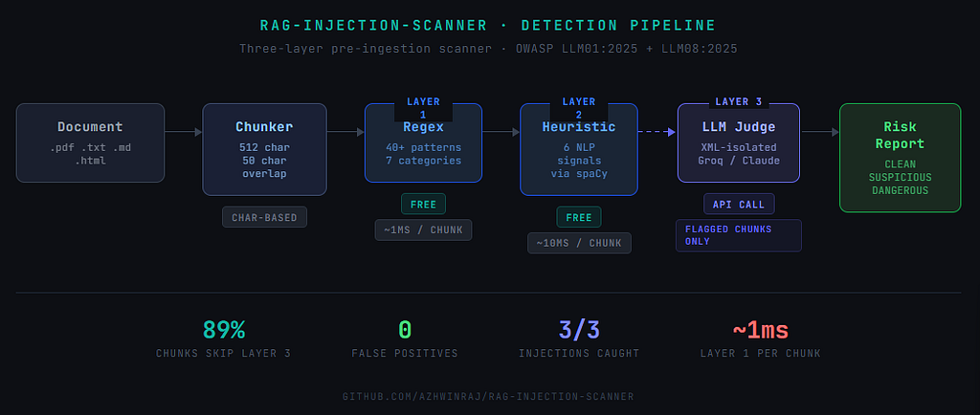Click the FREE badge under Heuristic

(579, 217)
